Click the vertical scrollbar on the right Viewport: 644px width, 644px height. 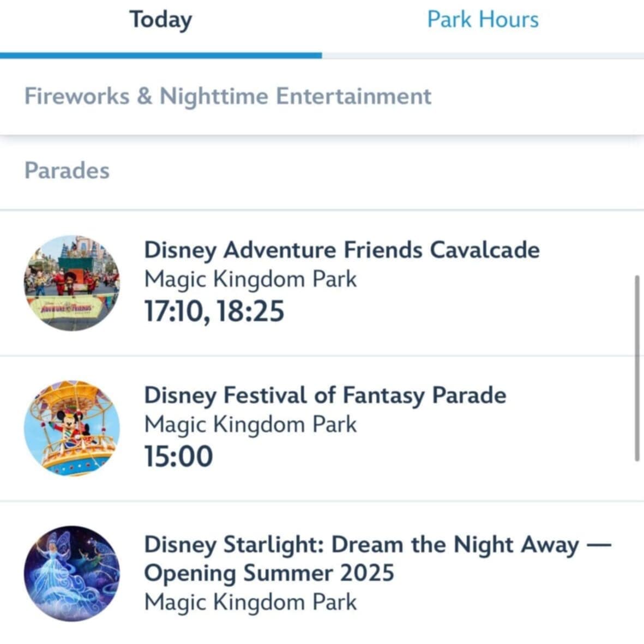click(x=637, y=368)
